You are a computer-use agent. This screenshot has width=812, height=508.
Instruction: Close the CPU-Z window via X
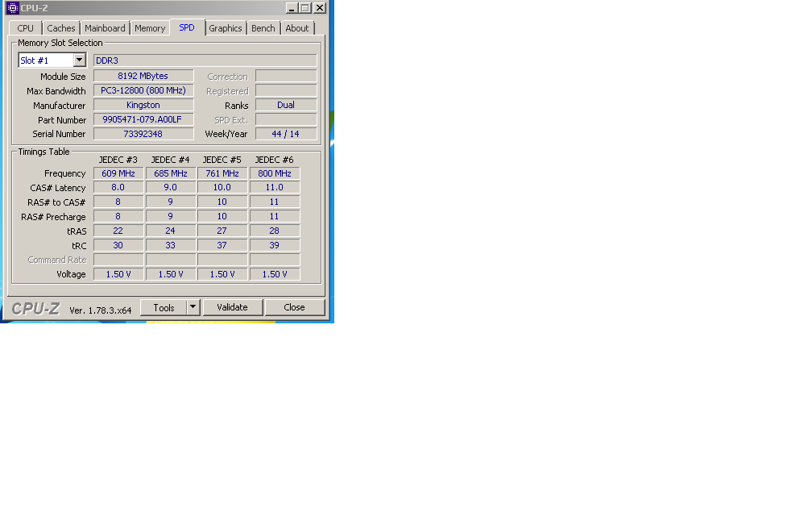coord(320,8)
